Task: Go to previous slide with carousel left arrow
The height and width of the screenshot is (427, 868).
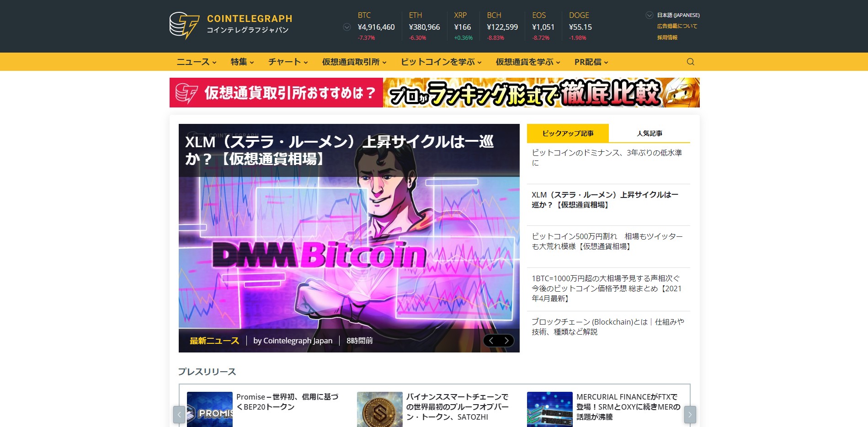Action: click(491, 341)
